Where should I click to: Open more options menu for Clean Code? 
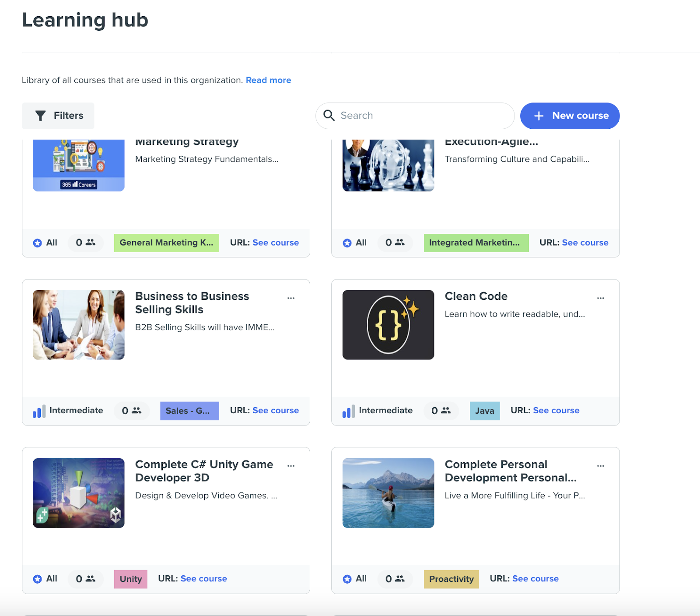(601, 298)
